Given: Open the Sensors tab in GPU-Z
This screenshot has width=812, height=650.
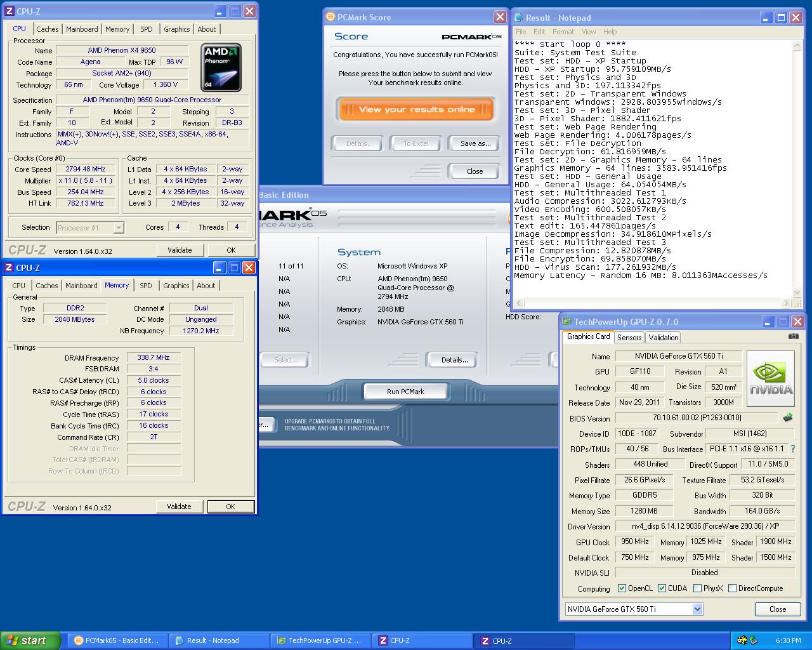Looking at the screenshot, I should pyautogui.click(x=629, y=338).
